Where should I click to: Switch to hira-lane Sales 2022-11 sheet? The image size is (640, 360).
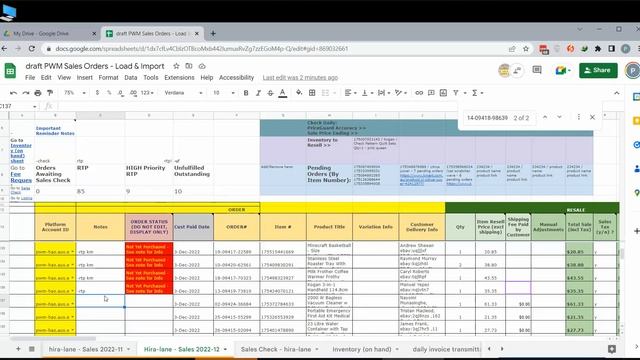[x=89, y=349]
